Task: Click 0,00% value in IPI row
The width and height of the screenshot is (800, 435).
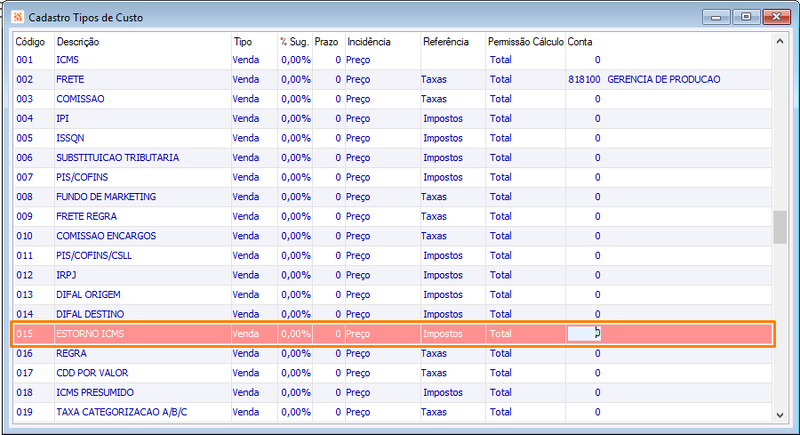Action: click(x=295, y=118)
